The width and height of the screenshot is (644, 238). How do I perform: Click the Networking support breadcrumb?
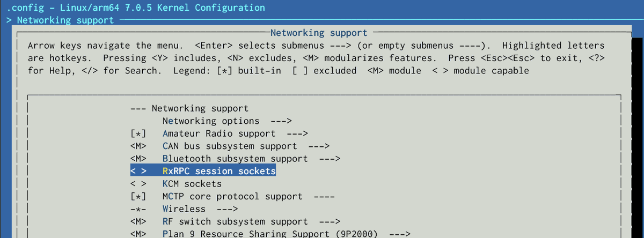(65, 20)
